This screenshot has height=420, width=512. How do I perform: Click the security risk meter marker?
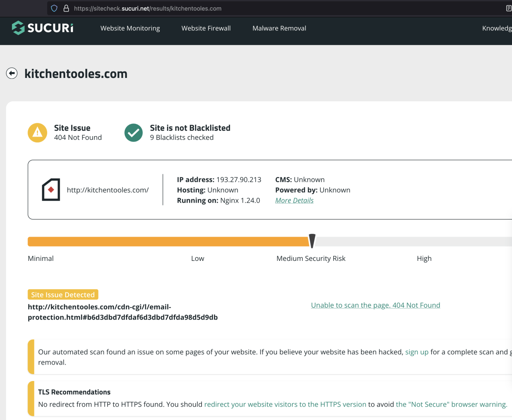pyautogui.click(x=312, y=241)
